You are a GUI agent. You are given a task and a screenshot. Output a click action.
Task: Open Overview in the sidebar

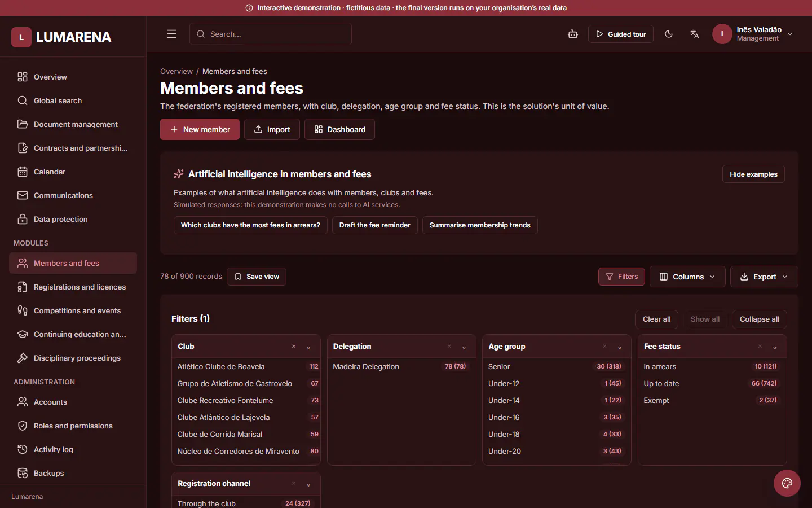click(73, 77)
